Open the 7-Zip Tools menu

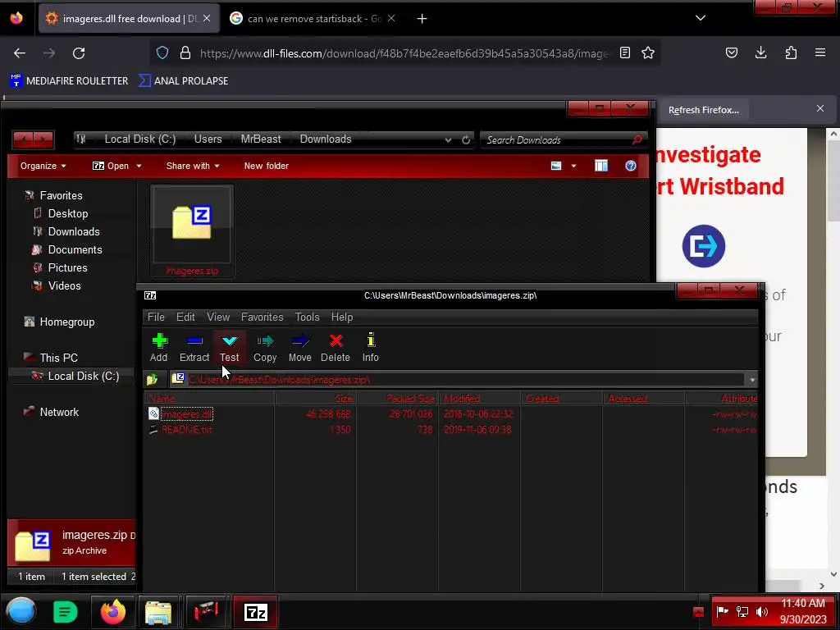(307, 317)
